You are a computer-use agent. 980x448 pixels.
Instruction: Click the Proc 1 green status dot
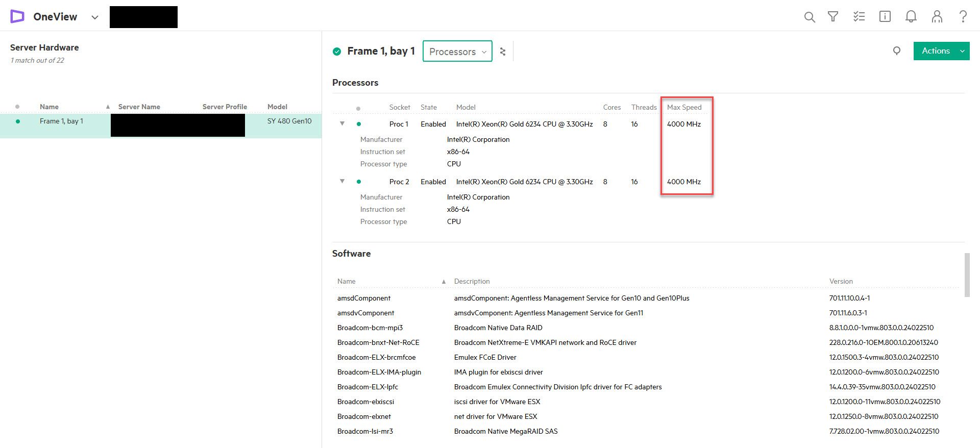click(359, 124)
